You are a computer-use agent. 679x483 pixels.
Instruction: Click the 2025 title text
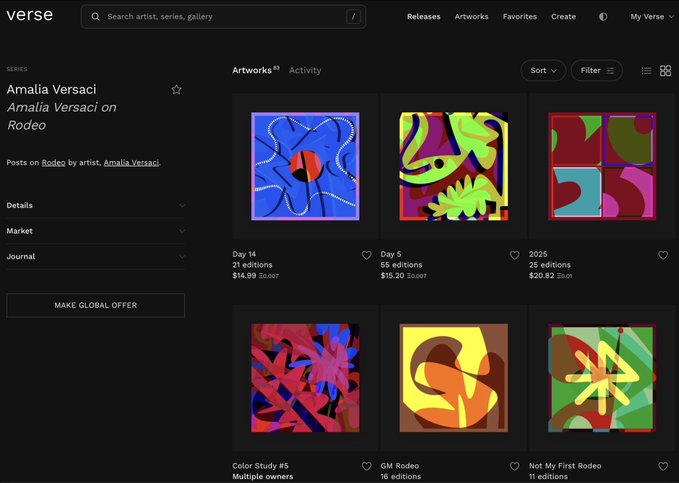pyautogui.click(x=538, y=254)
